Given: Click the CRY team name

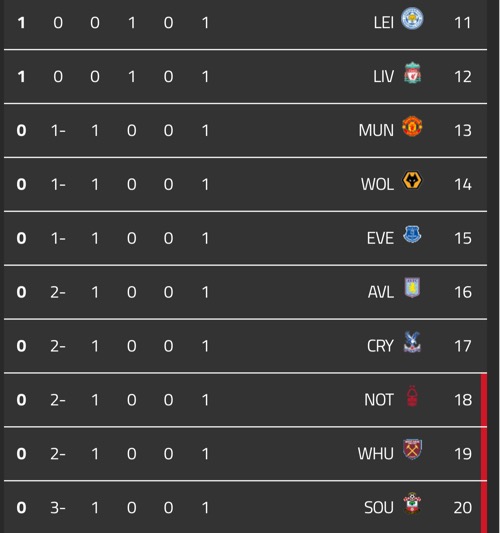Looking at the screenshot, I should [380, 346].
